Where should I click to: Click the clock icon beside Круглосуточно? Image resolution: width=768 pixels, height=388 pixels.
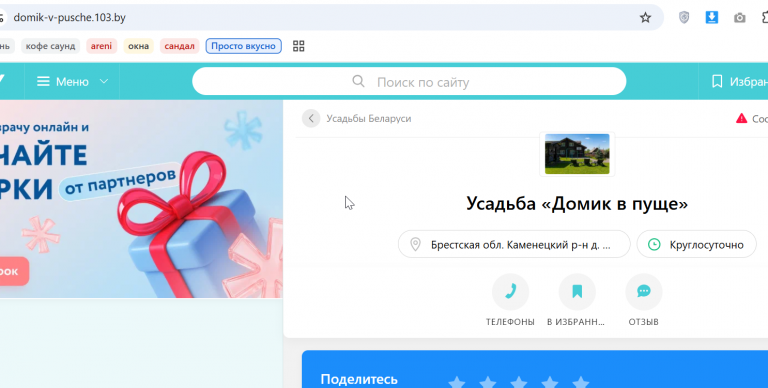click(x=654, y=244)
